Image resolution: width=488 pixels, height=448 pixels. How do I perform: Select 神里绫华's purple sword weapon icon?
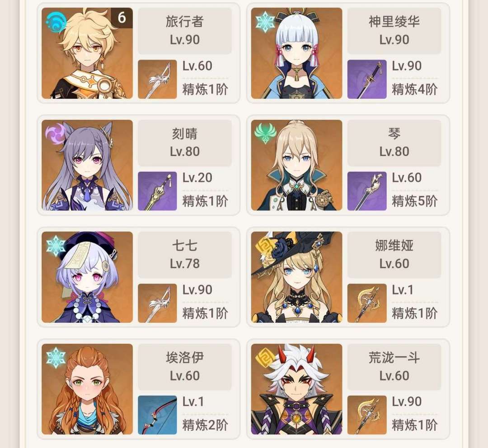(x=367, y=79)
